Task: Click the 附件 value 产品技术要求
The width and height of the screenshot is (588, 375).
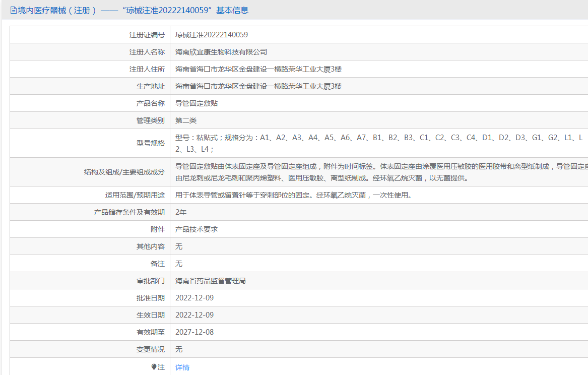Action: click(x=197, y=229)
